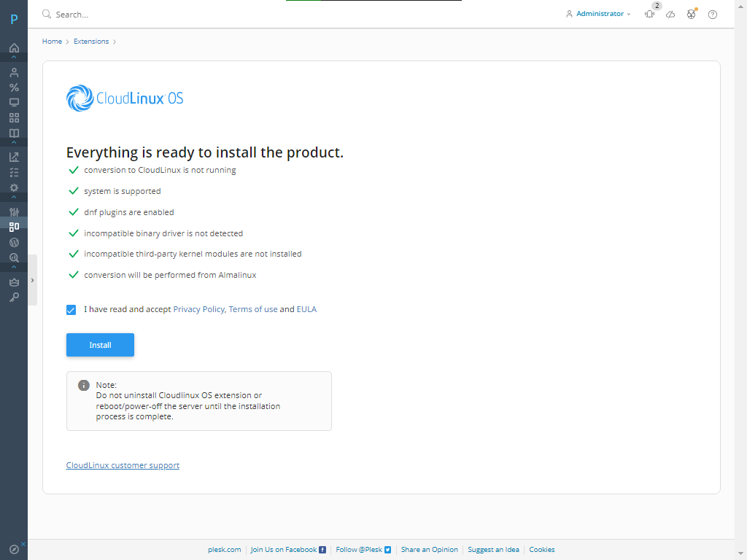
Task: Open the WordPress toolkit icon
Action: pos(14,242)
